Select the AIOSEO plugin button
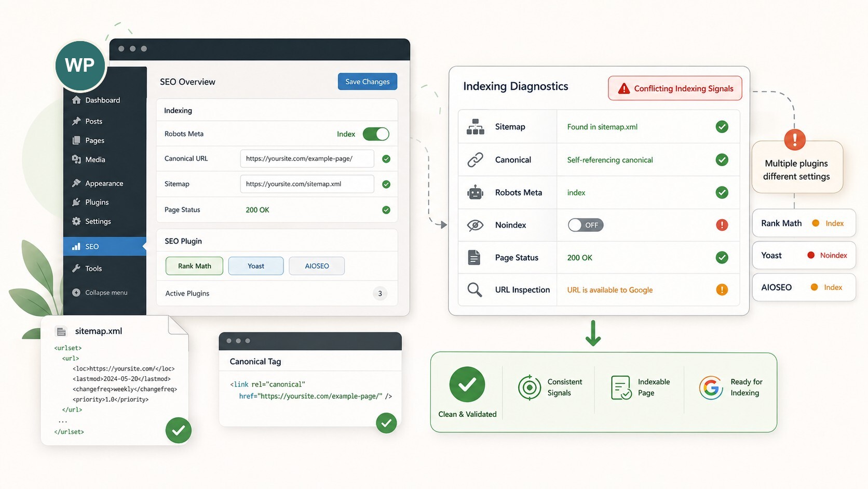Image resolution: width=868 pixels, height=489 pixels. click(317, 266)
